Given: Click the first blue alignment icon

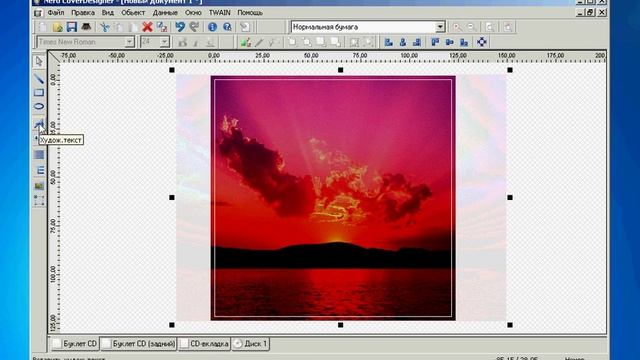Looking at the screenshot, I should tap(389, 42).
